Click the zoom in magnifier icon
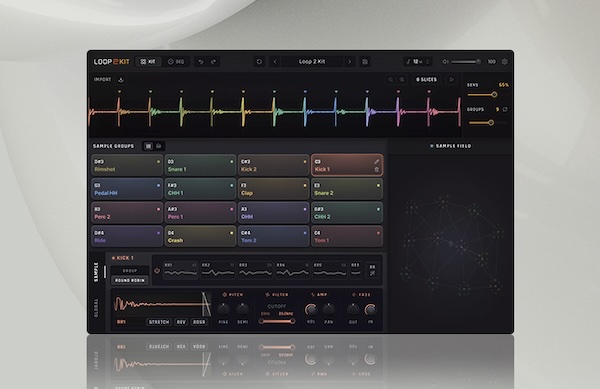 (402, 80)
